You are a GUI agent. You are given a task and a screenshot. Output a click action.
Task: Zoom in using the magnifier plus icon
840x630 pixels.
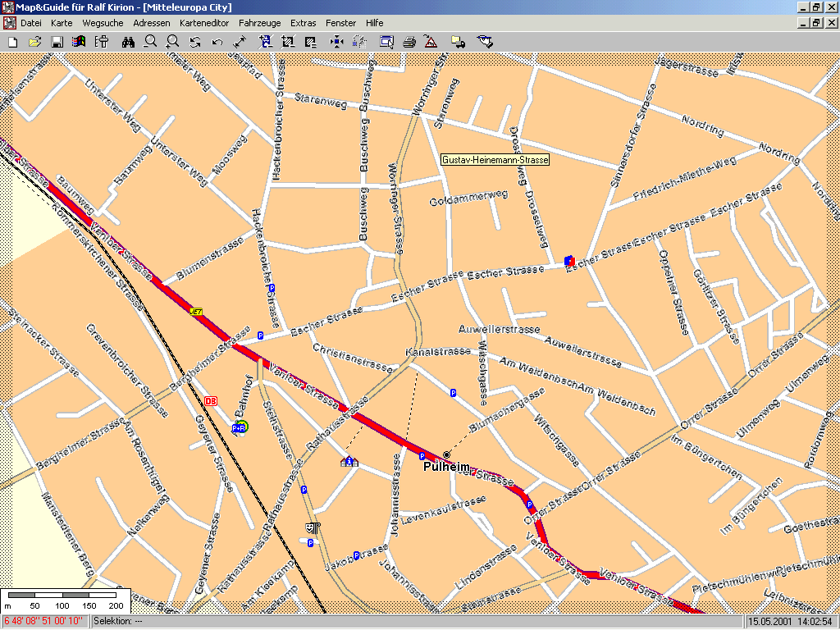pyautogui.click(x=172, y=42)
